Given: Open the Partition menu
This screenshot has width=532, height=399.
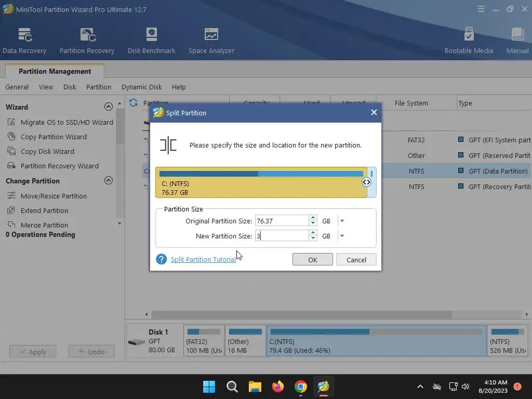Looking at the screenshot, I should point(98,87).
